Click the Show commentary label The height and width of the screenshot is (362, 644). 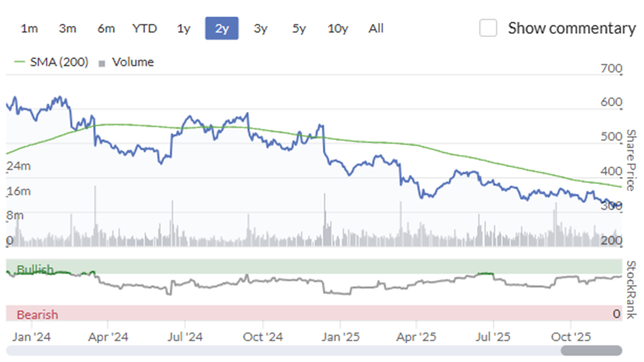[571, 28]
